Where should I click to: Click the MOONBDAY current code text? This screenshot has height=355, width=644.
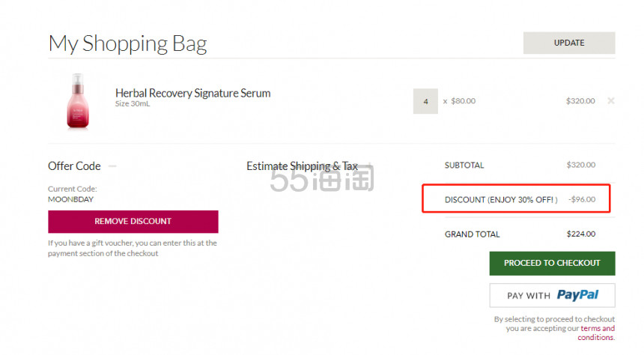point(69,200)
